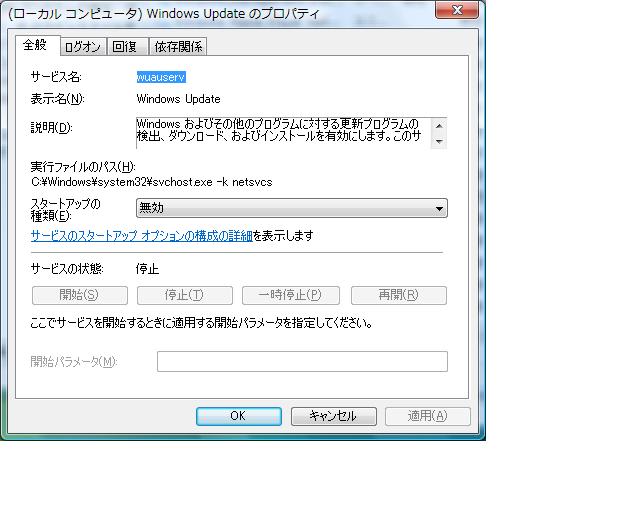Screen dimensions: 640x512
Task: Dismiss the dialog with キャンセル
Action: pyautogui.click(x=332, y=416)
